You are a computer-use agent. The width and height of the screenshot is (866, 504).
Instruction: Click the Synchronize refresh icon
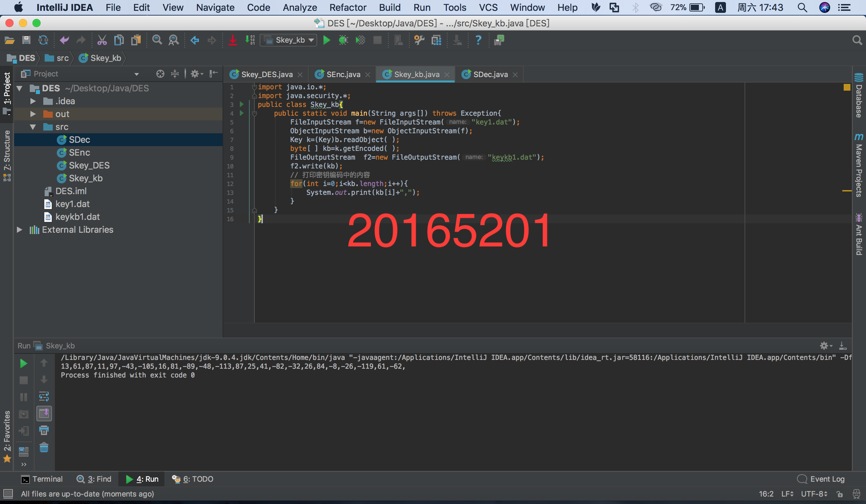[43, 40]
